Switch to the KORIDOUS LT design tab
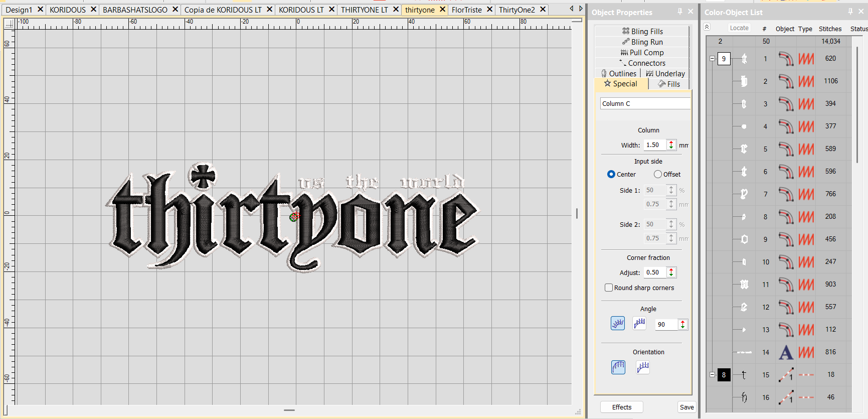The height and width of the screenshot is (419, 868). pos(301,10)
